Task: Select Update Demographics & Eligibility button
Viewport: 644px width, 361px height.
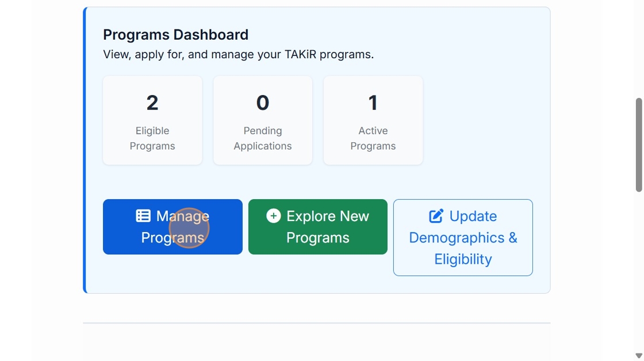Action: (x=463, y=237)
